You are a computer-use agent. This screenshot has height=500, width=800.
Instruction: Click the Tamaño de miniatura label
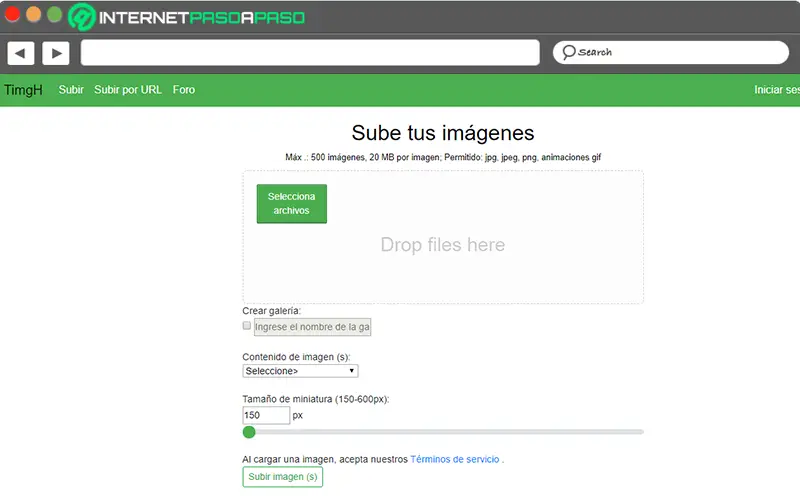[x=315, y=399]
